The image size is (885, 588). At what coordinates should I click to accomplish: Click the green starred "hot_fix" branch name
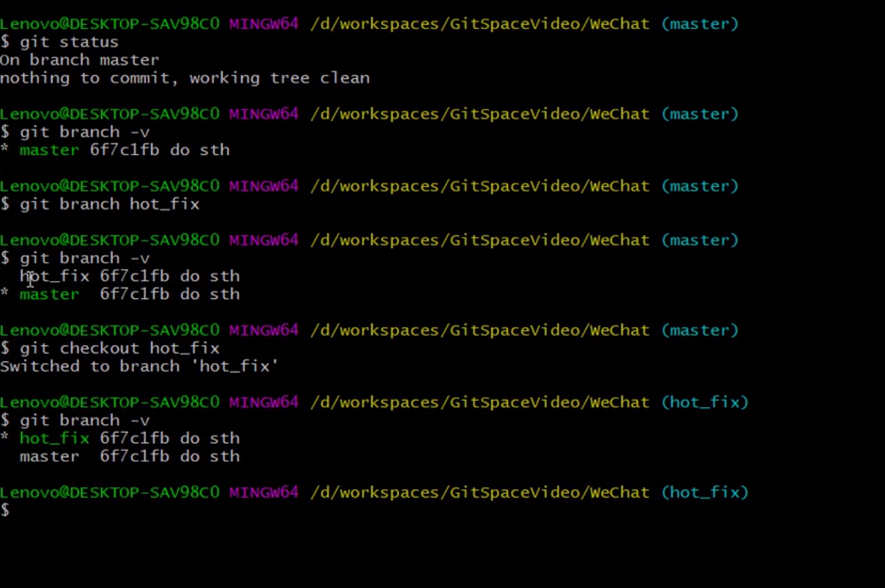click(x=54, y=439)
